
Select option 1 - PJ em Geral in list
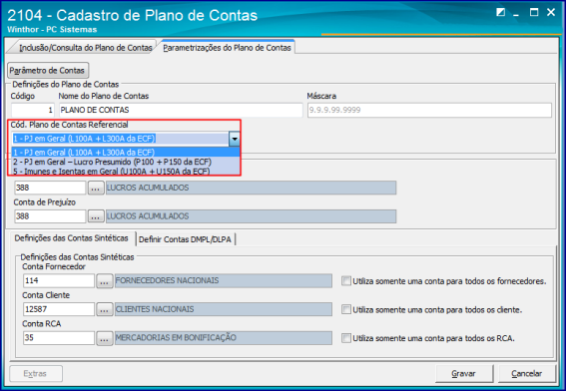pyautogui.click(x=126, y=152)
